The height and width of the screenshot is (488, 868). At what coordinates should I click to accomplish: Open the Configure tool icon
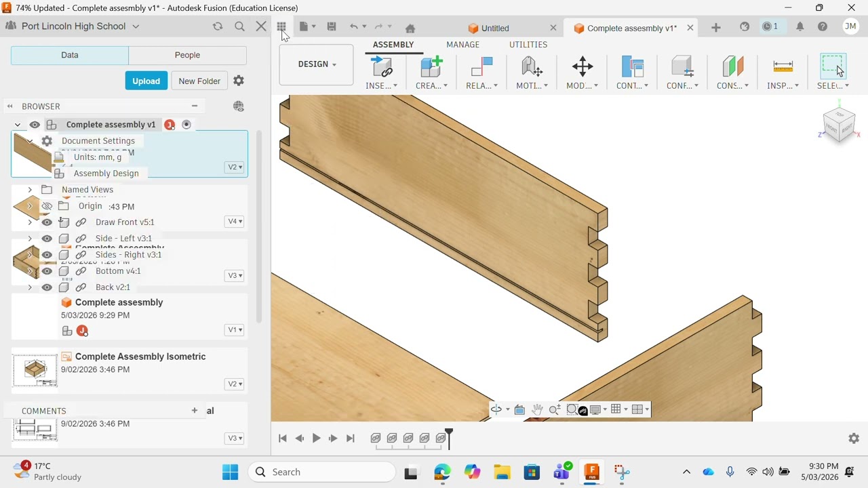click(x=682, y=67)
